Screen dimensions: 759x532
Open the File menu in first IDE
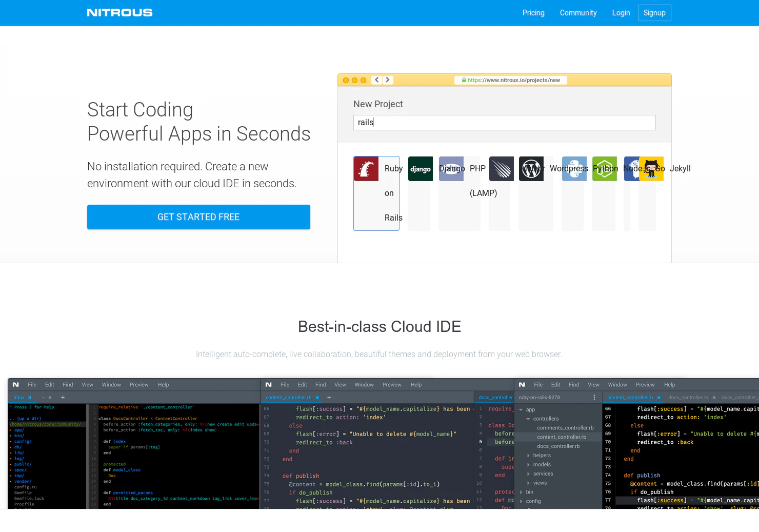pyautogui.click(x=32, y=385)
